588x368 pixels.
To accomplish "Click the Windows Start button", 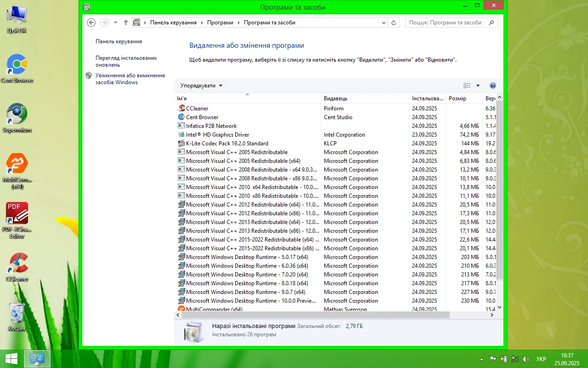I will click(11, 358).
